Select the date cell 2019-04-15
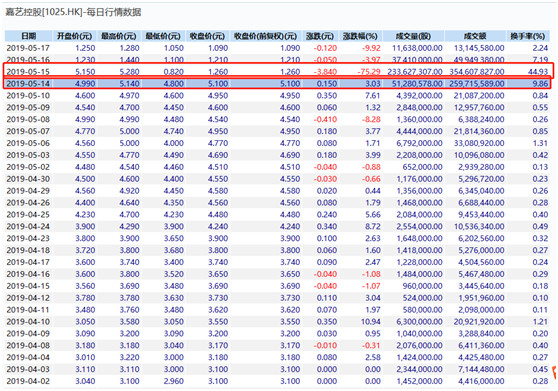 click(x=28, y=286)
